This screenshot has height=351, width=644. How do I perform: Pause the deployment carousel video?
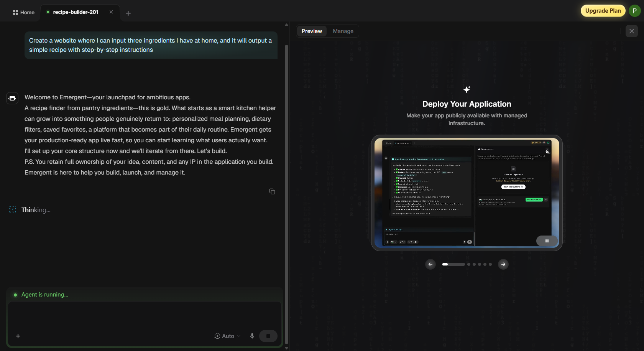coord(547,241)
